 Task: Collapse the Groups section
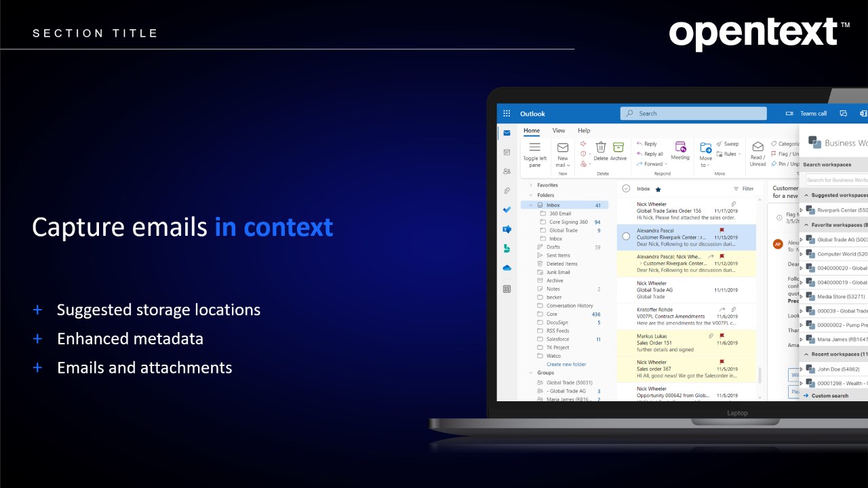click(x=531, y=373)
